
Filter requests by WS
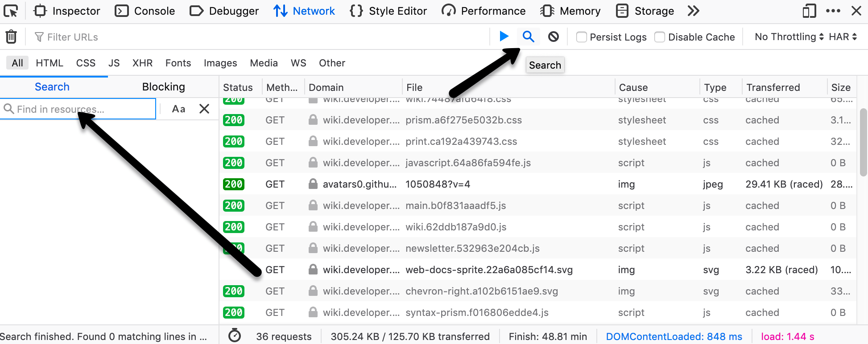(x=298, y=63)
